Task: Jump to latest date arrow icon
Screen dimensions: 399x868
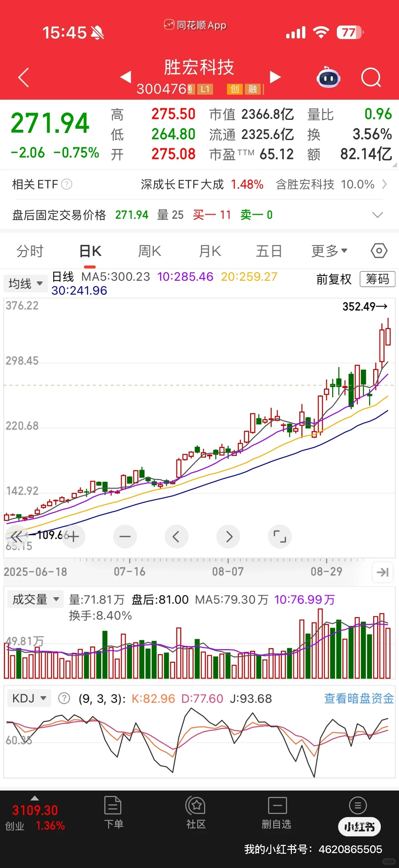Action: 382,572
